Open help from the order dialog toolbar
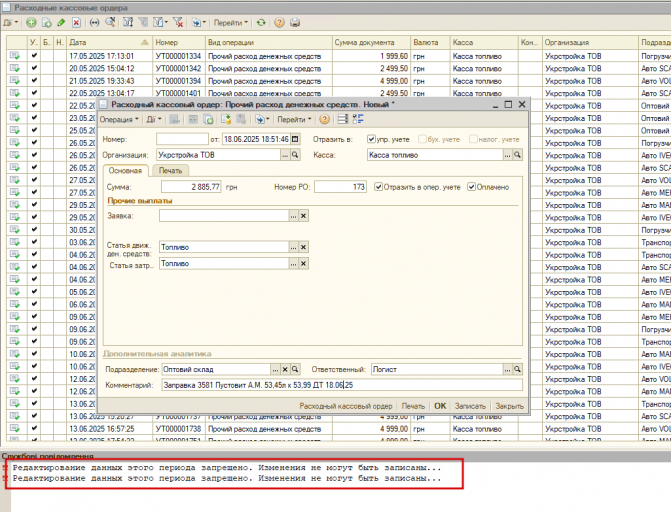 (x=325, y=119)
